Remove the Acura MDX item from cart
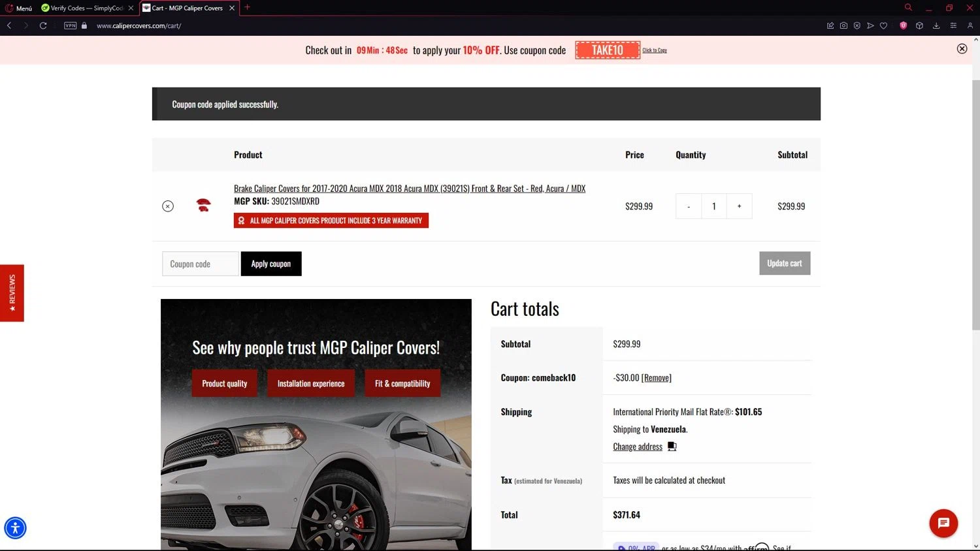The width and height of the screenshot is (980, 551). (x=168, y=206)
